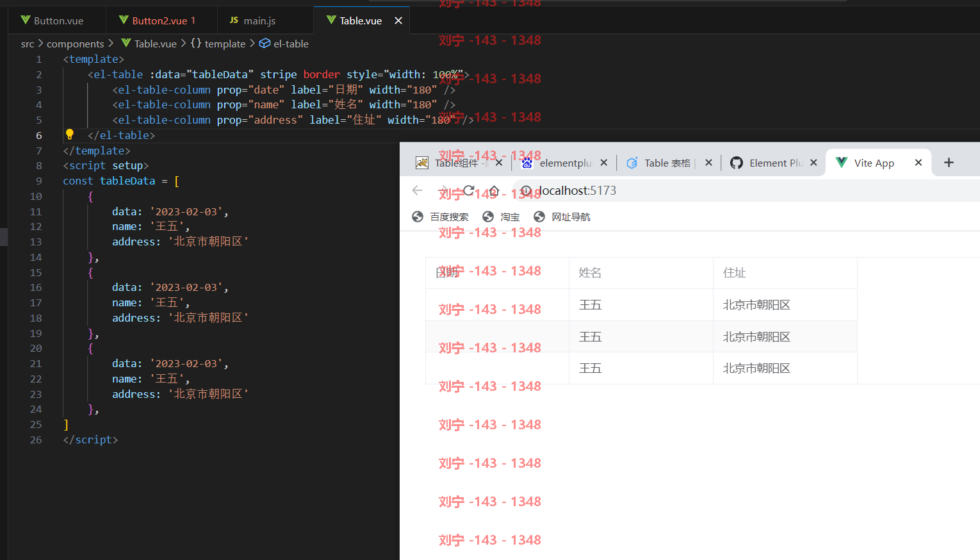The height and width of the screenshot is (560, 980).
Task: Click 王五 in the last table row
Action: click(x=590, y=368)
